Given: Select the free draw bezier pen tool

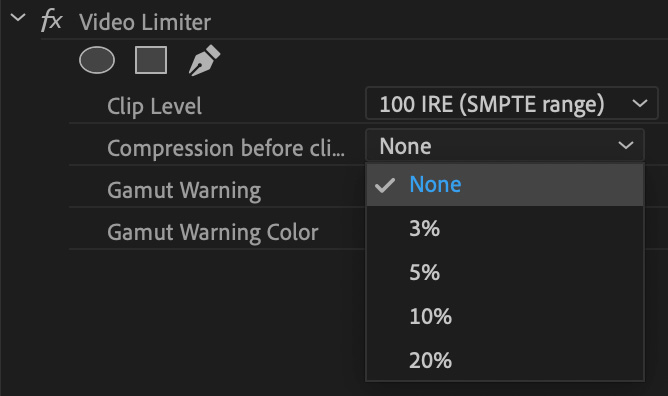Looking at the screenshot, I should pyautogui.click(x=204, y=60).
